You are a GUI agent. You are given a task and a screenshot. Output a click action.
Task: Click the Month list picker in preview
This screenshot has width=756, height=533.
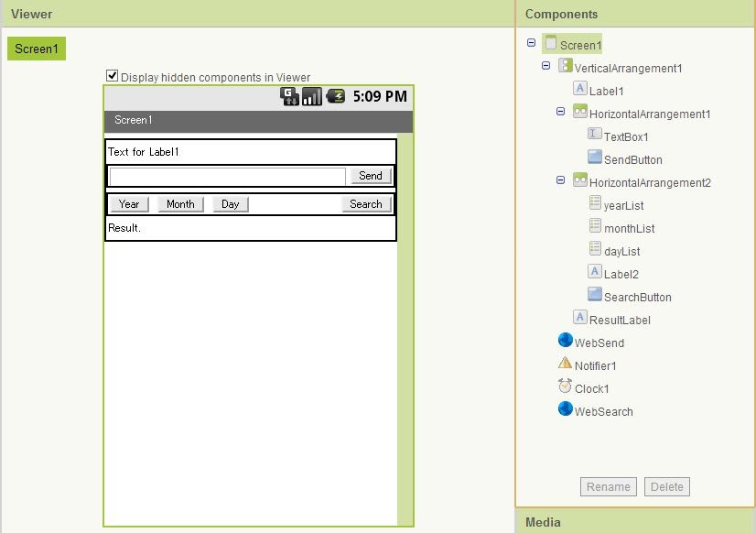[180, 204]
